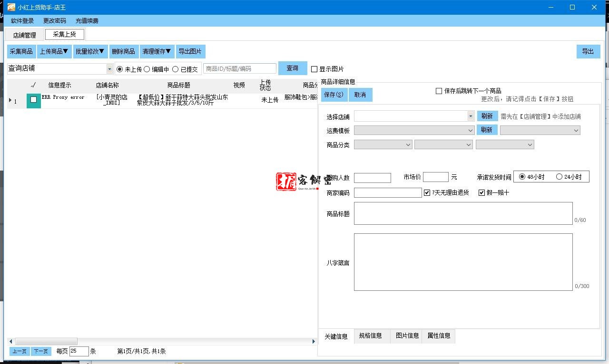The width and height of the screenshot is (609, 364).
Task: Select the 48小时 shipping option
Action: click(x=522, y=177)
